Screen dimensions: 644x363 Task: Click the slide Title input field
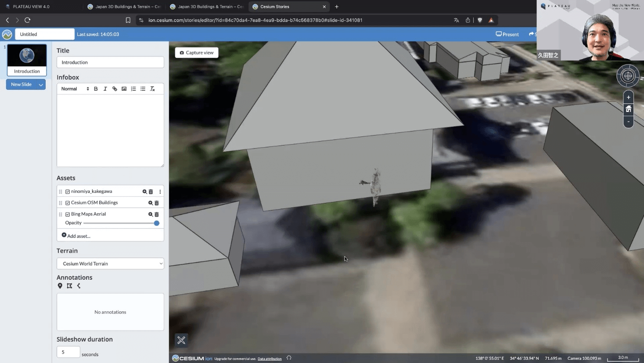coord(110,62)
